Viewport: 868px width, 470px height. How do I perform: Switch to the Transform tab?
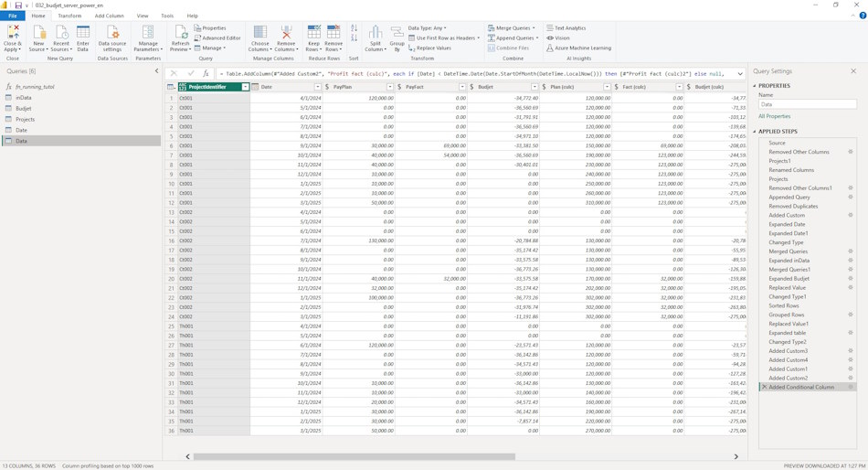point(69,16)
